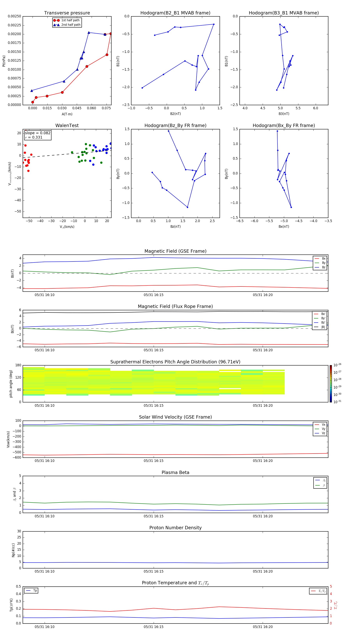
Task: Click the 'Plasma Beta' title
Action: tap(175, 473)
